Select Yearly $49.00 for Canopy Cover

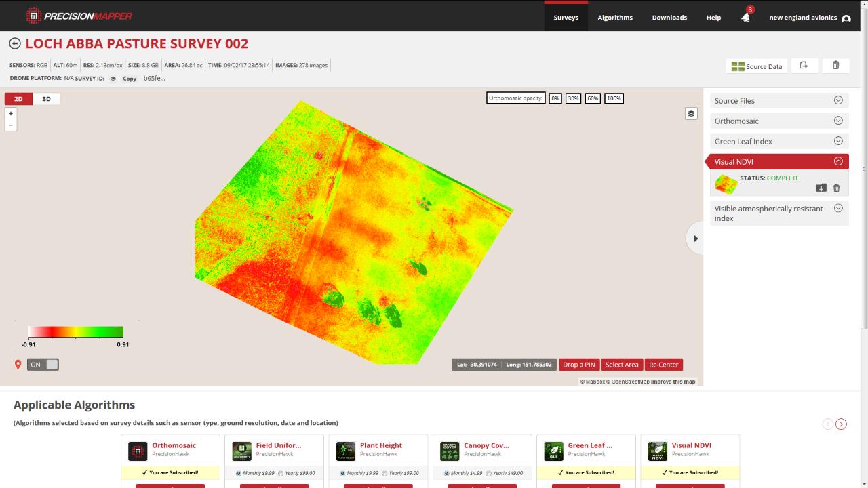click(488, 474)
